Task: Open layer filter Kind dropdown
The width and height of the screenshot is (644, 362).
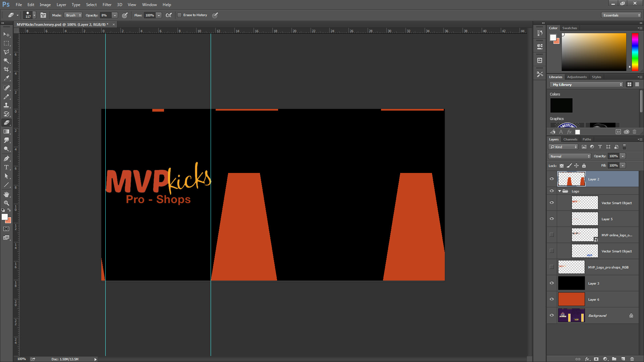Action: (563, 147)
